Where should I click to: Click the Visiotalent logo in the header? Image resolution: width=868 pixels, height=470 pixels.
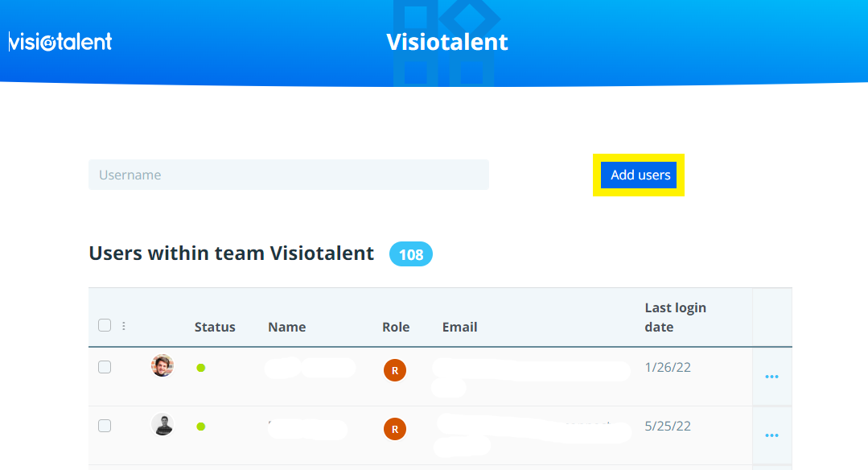point(60,42)
